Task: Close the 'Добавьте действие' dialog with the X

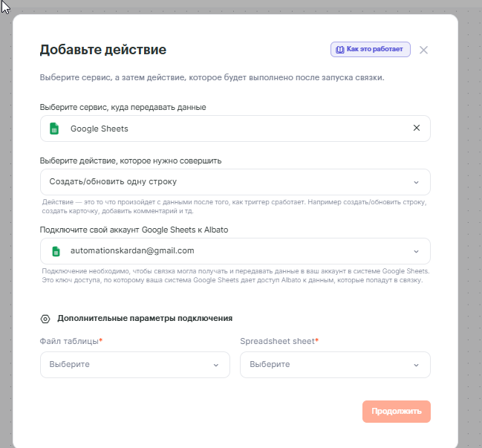Action: 423,50
